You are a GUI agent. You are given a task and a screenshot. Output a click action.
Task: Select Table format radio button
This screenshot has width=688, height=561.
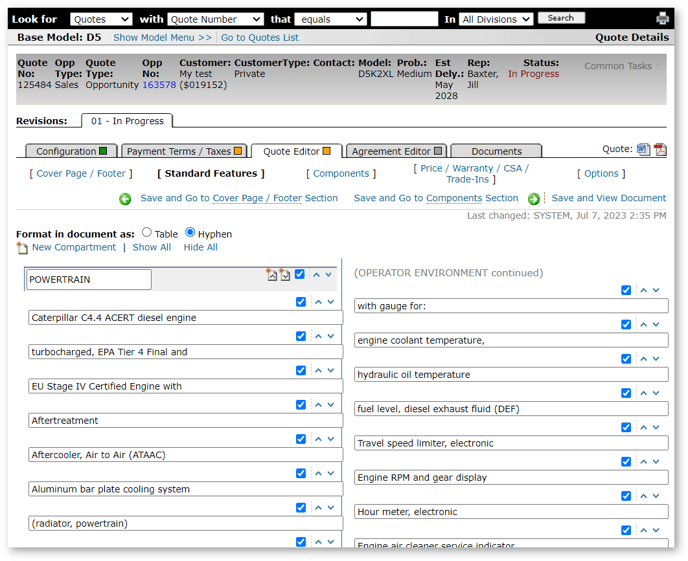146,233
